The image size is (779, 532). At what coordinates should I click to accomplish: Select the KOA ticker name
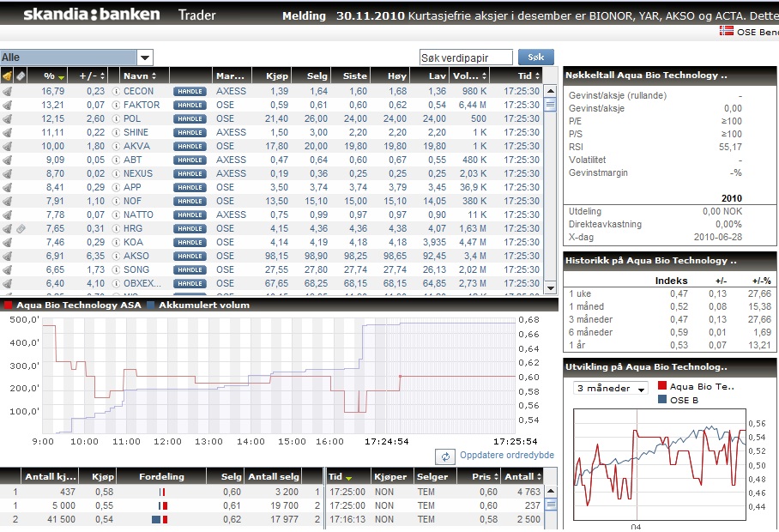(x=133, y=243)
